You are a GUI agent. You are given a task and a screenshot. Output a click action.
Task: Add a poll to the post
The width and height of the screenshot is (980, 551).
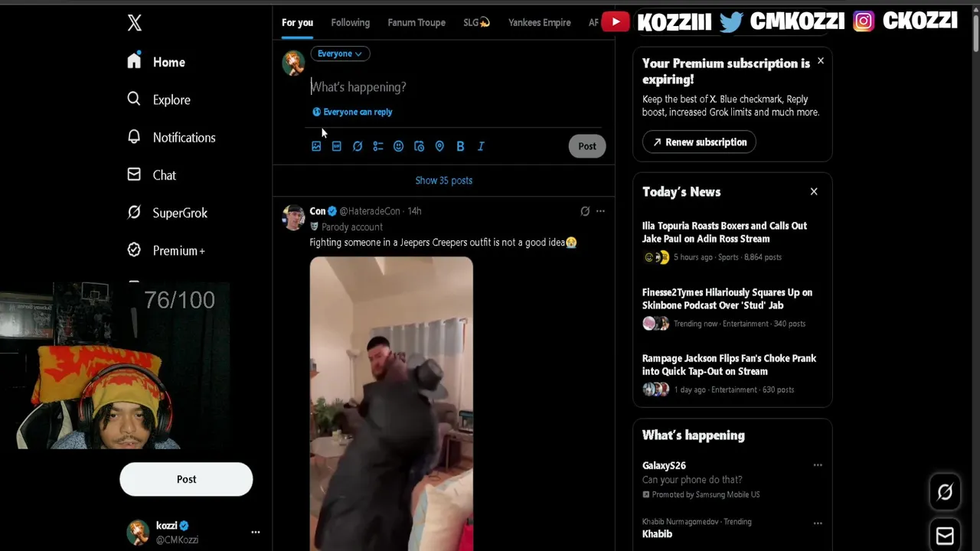click(x=378, y=146)
